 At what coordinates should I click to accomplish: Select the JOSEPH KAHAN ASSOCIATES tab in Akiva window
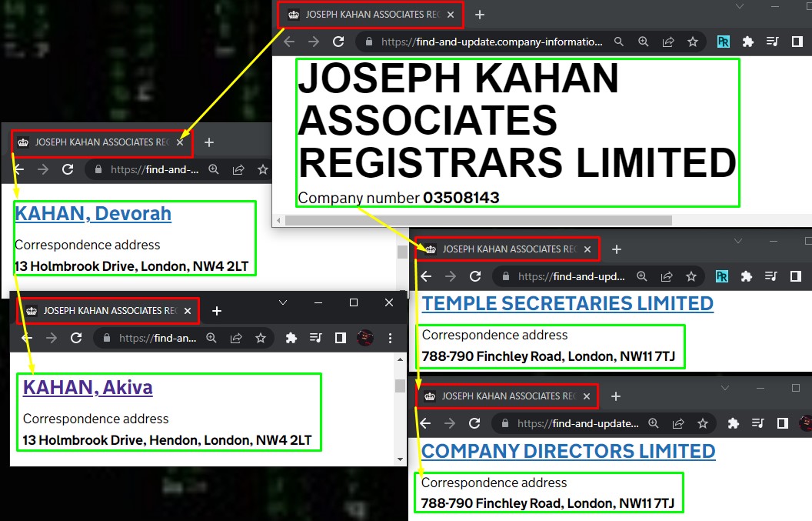pos(107,311)
